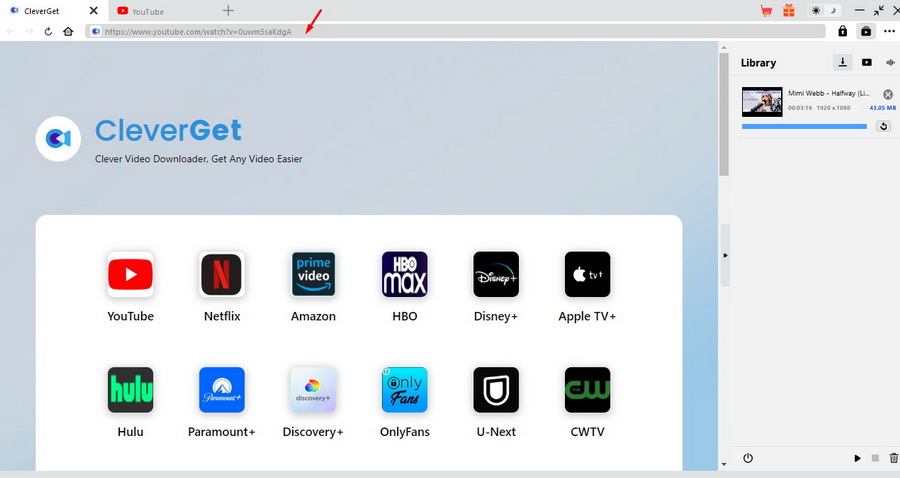Click the page scrollbar down arrow

click(x=724, y=464)
